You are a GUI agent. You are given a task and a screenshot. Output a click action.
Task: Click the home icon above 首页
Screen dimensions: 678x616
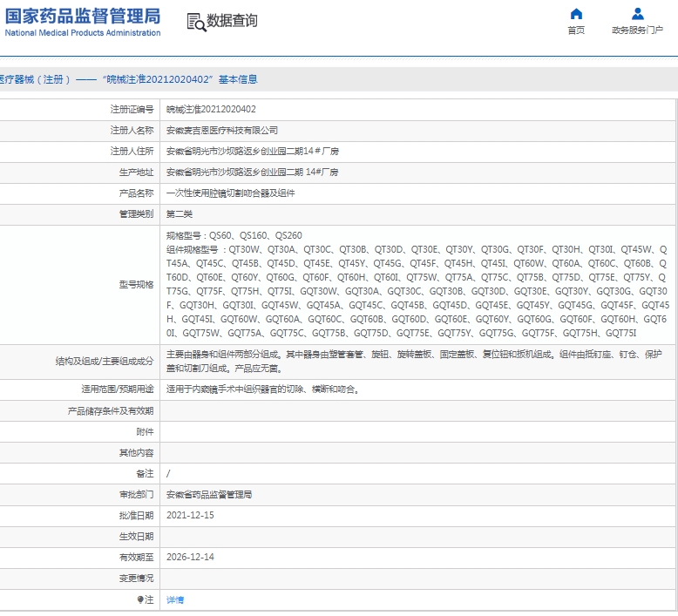point(576,14)
